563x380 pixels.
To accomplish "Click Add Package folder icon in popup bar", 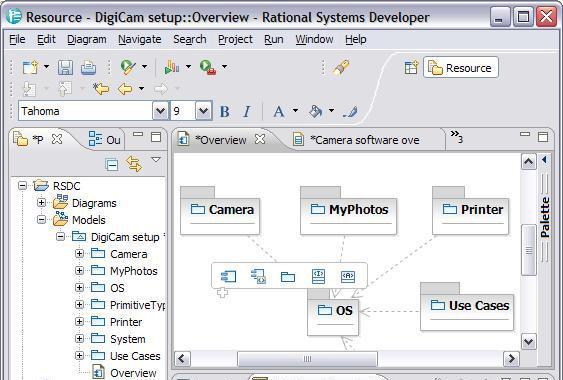I will coord(288,277).
